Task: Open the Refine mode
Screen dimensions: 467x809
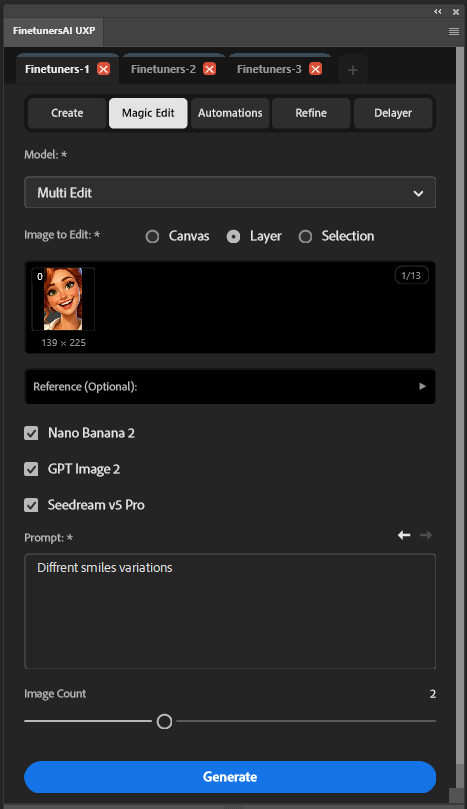Action: tap(311, 113)
